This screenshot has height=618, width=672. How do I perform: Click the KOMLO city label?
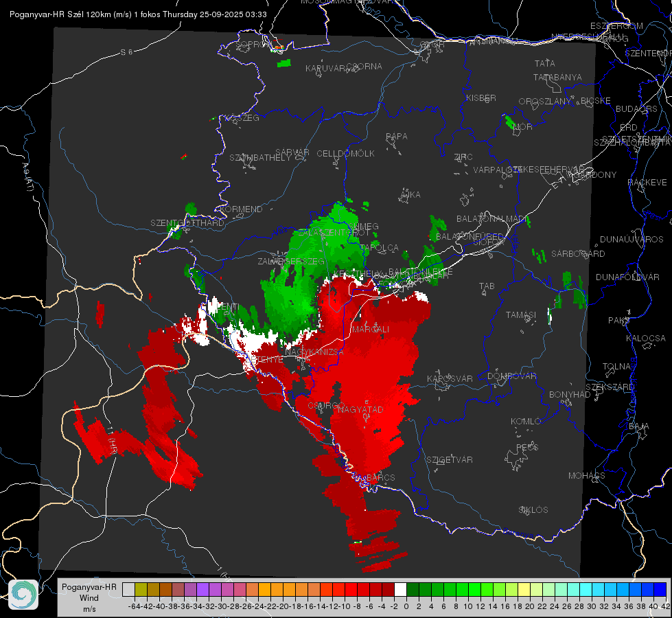point(525,422)
